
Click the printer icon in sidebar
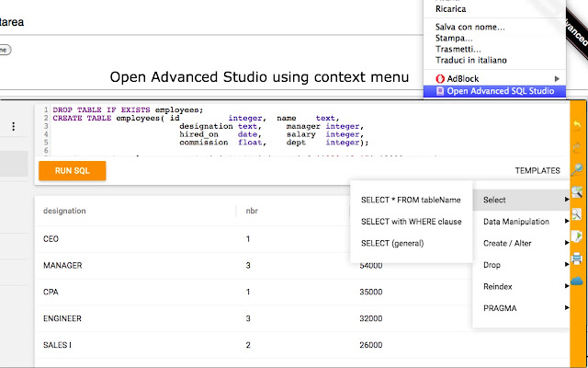pos(577,259)
